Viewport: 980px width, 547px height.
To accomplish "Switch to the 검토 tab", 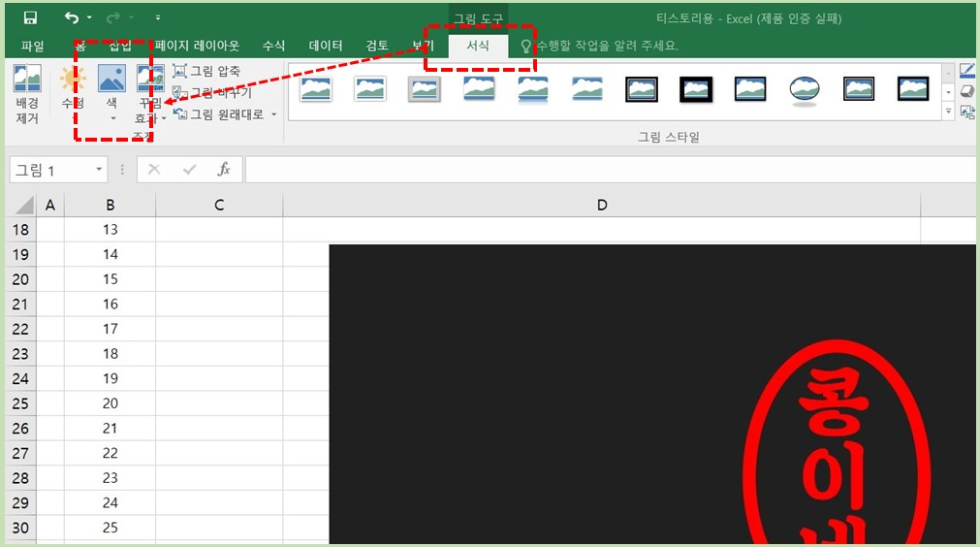I will point(377,46).
